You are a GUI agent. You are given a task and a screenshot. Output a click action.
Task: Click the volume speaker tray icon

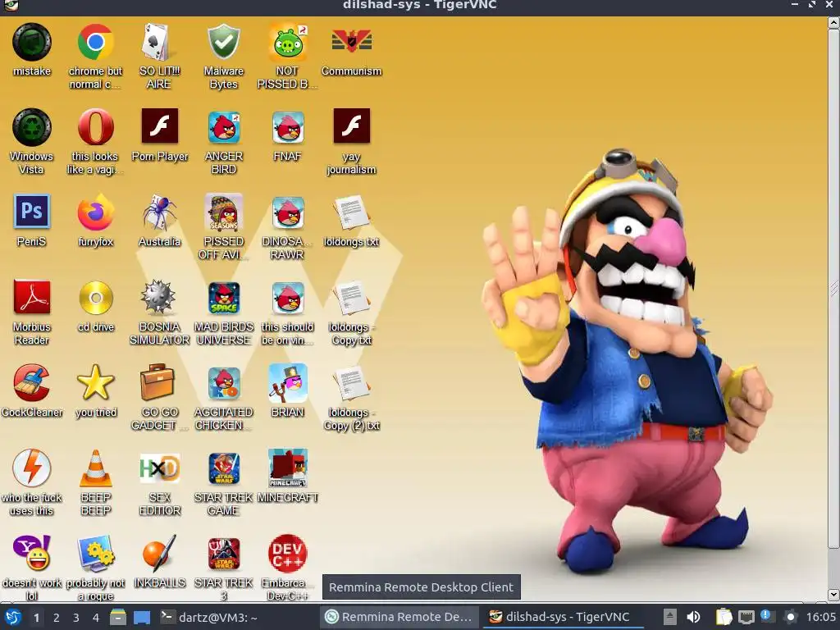(x=692, y=617)
